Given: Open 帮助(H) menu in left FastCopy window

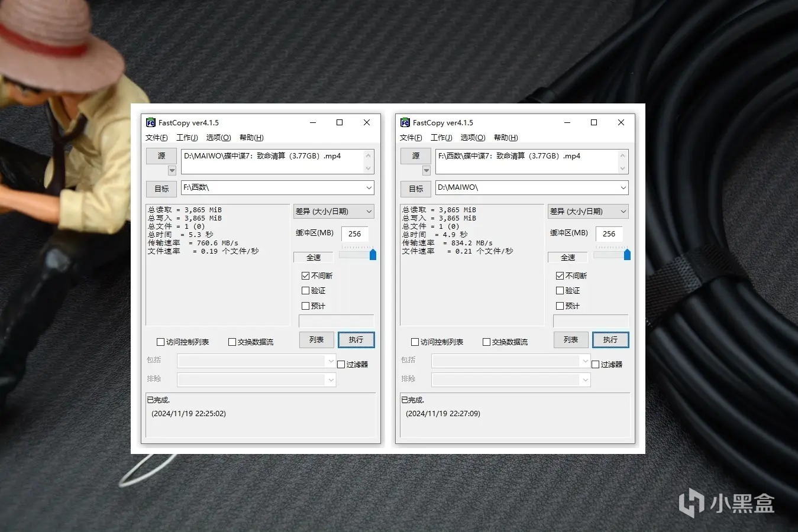Looking at the screenshot, I should (x=251, y=138).
